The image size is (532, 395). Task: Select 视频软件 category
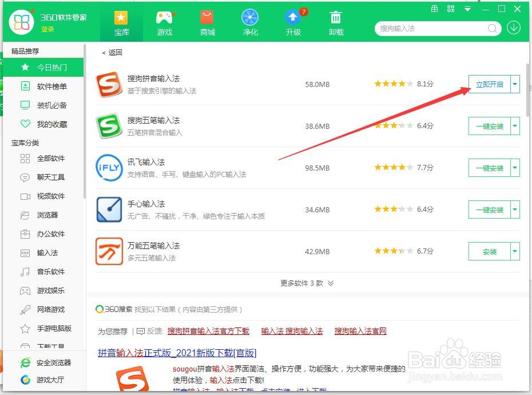coord(43,196)
